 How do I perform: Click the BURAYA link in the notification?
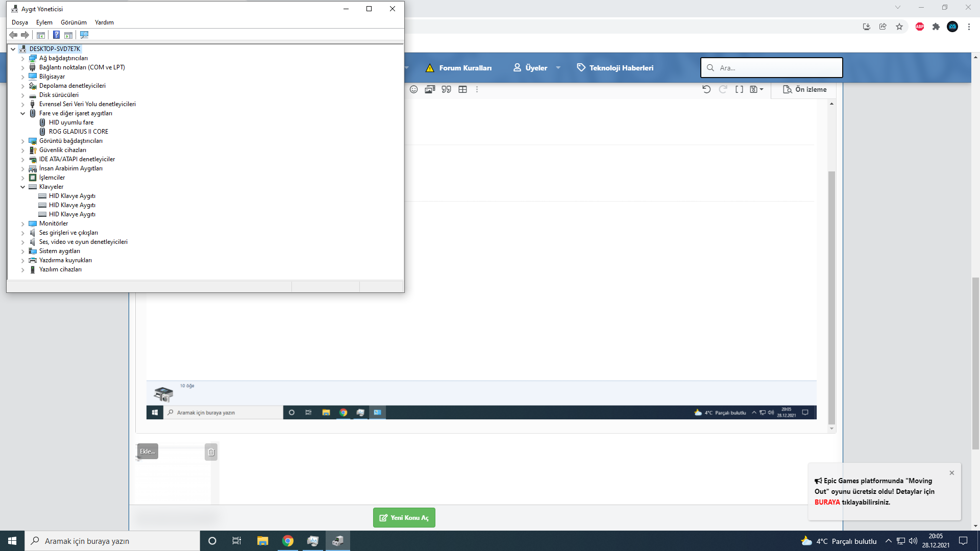click(827, 502)
